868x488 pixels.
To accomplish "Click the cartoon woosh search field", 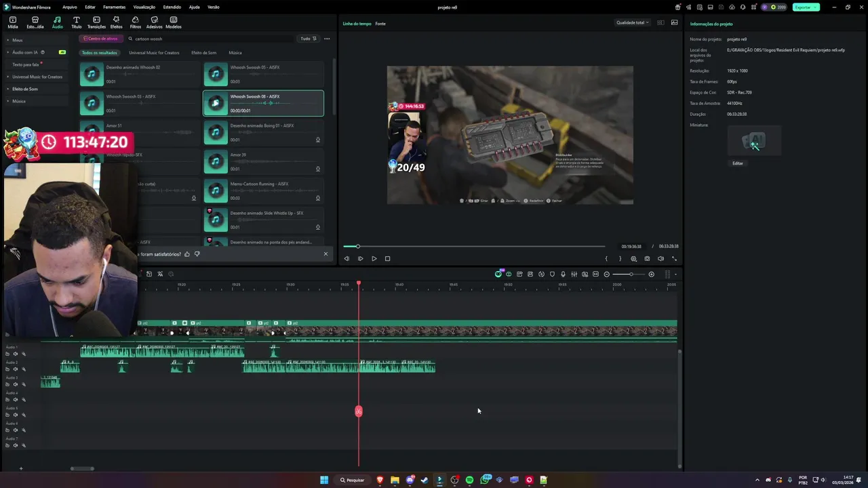I will pyautogui.click(x=210, y=39).
